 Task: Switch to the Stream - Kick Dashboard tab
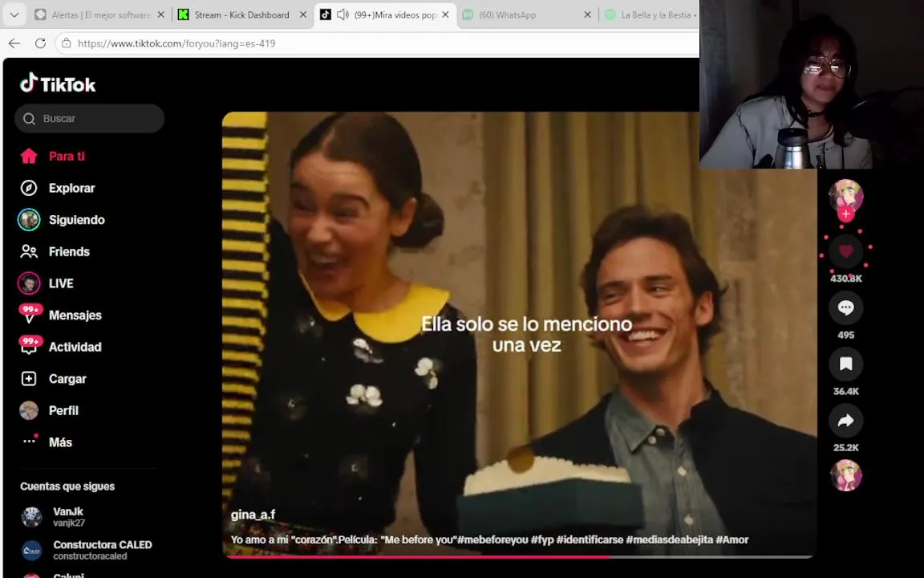click(241, 14)
